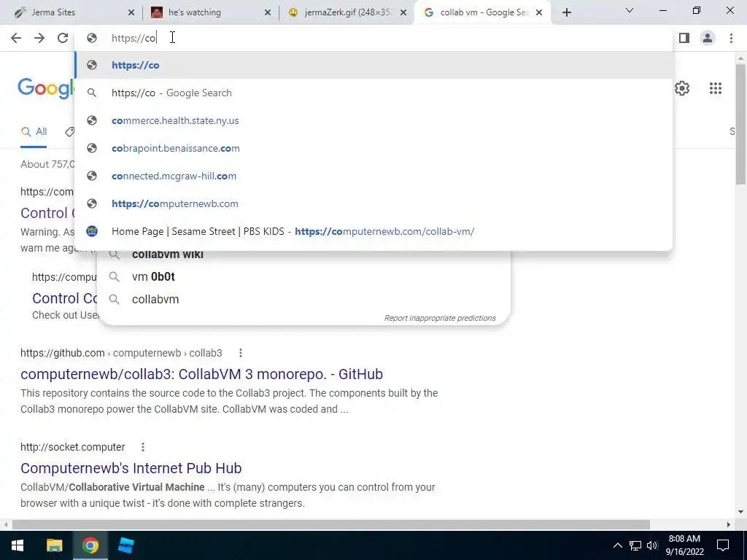Open the clock showing 8:08 AM
This screenshot has height=560, width=747.
tap(684, 545)
